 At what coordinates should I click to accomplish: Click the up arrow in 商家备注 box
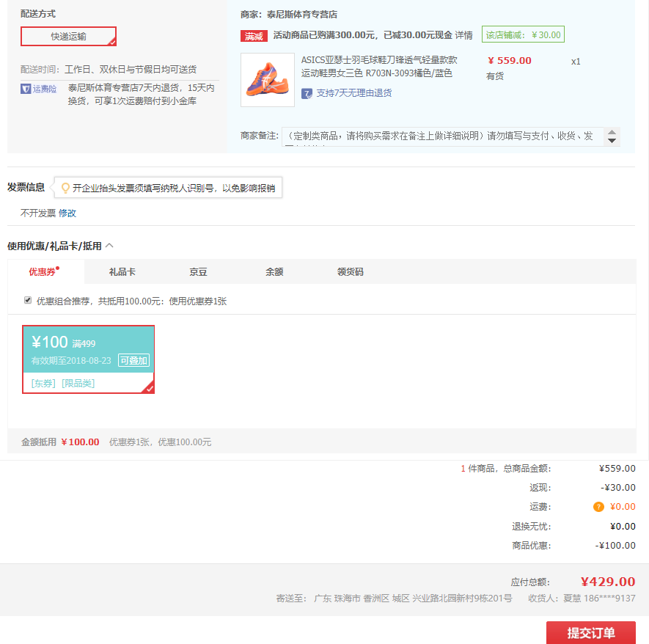(612, 132)
